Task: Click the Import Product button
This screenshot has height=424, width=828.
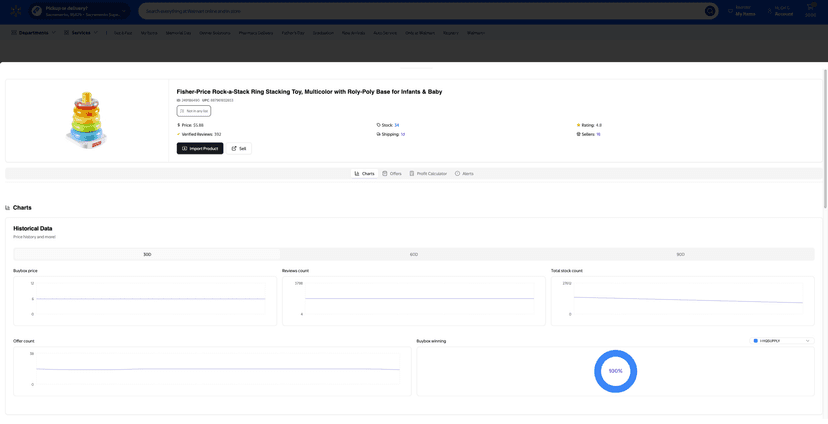Action: point(200,149)
